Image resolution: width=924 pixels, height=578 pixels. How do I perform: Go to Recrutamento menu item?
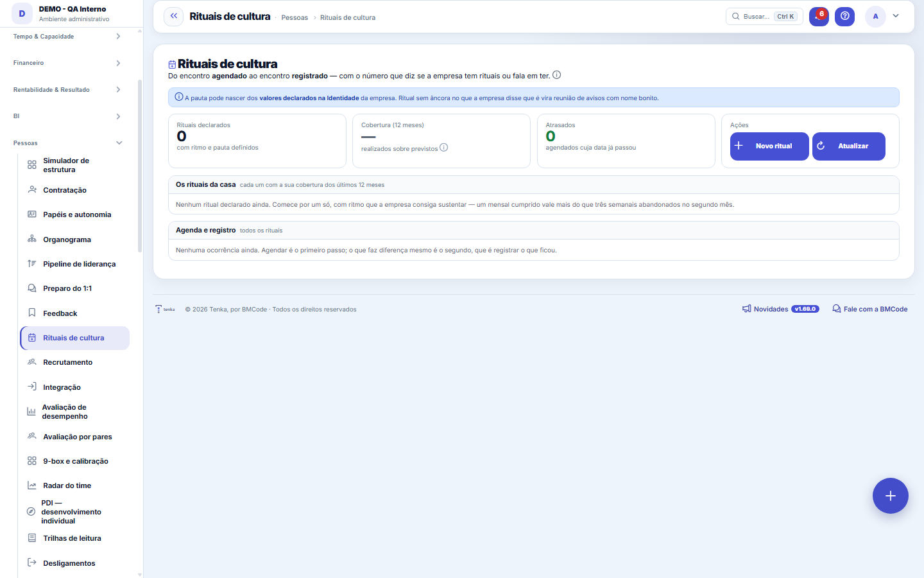[75, 362]
